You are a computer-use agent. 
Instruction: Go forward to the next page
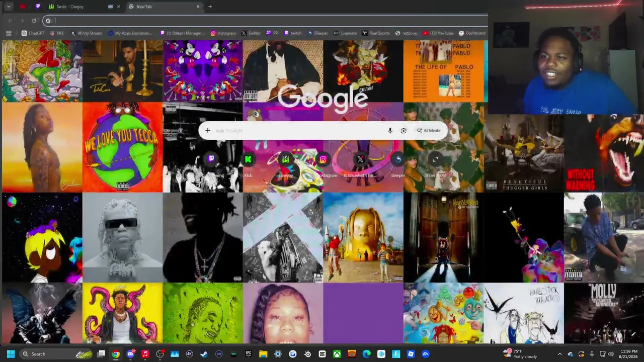point(22,21)
